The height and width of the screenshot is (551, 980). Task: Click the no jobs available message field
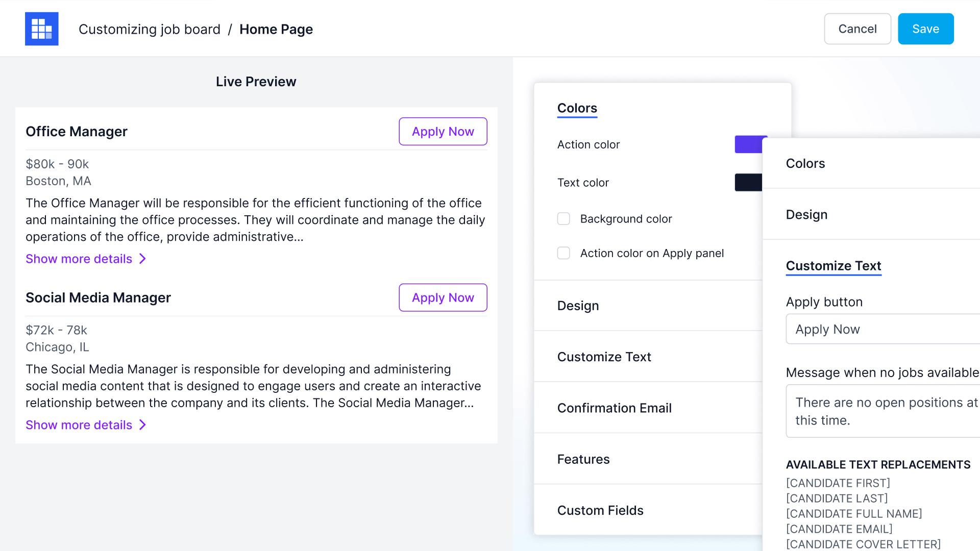(883, 411)
